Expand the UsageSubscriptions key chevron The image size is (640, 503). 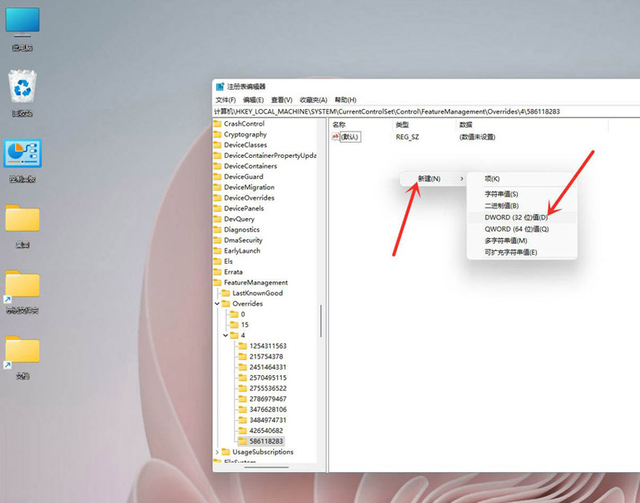[217, 452]
